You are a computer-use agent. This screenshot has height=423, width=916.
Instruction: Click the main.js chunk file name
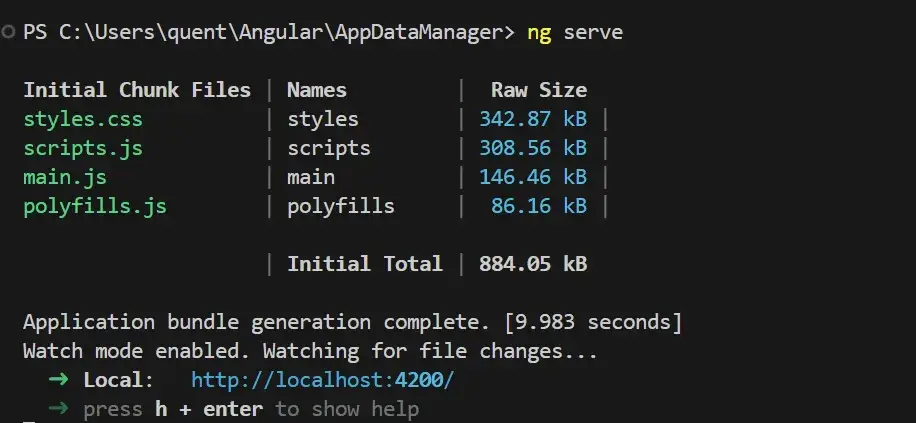pyautogui.click(x=65, y=177)
